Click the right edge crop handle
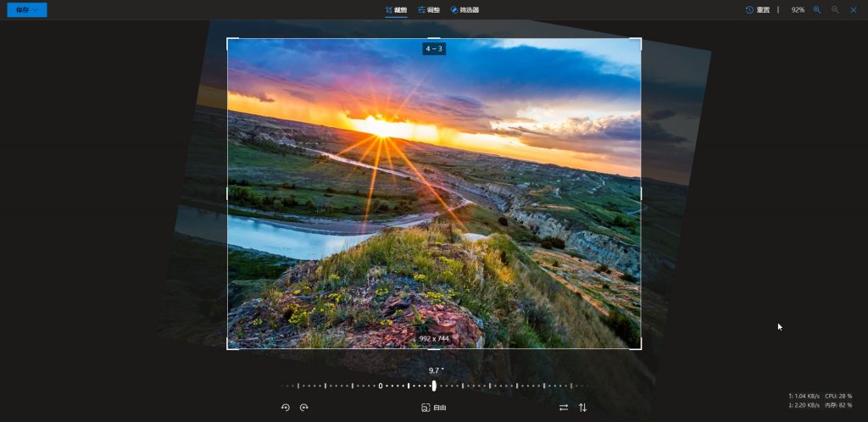 [x=641, y=193]
